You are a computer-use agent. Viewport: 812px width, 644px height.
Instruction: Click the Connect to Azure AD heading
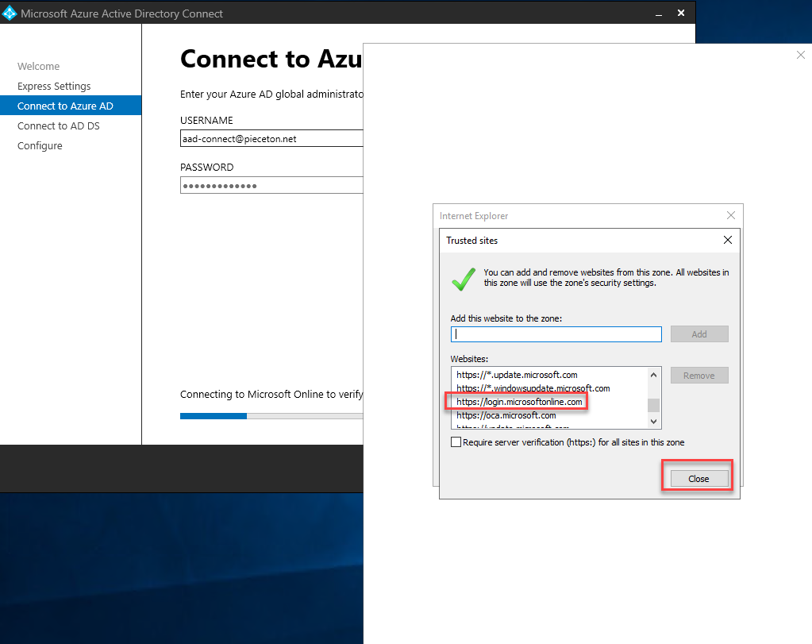coord(271,59)
